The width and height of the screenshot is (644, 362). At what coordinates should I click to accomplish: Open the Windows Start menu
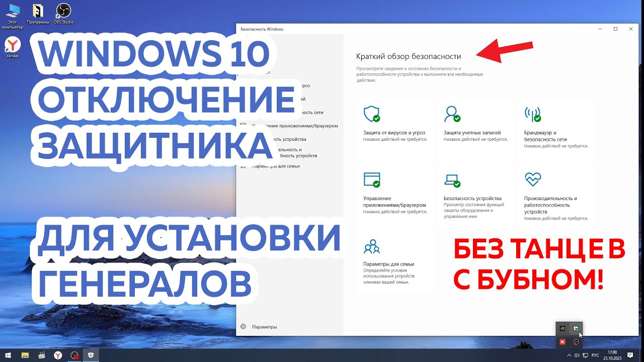pyautogui.click(x=8, y=355)
